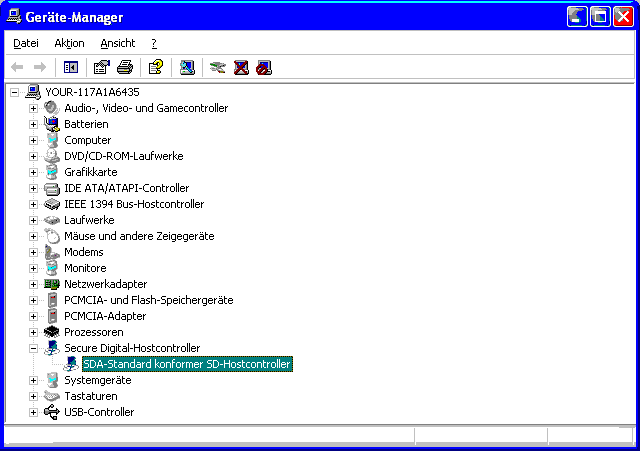Screen dimensions: 640x451
Task: Click the Uninstall device toolbar icon
Action: coord(241,67)
